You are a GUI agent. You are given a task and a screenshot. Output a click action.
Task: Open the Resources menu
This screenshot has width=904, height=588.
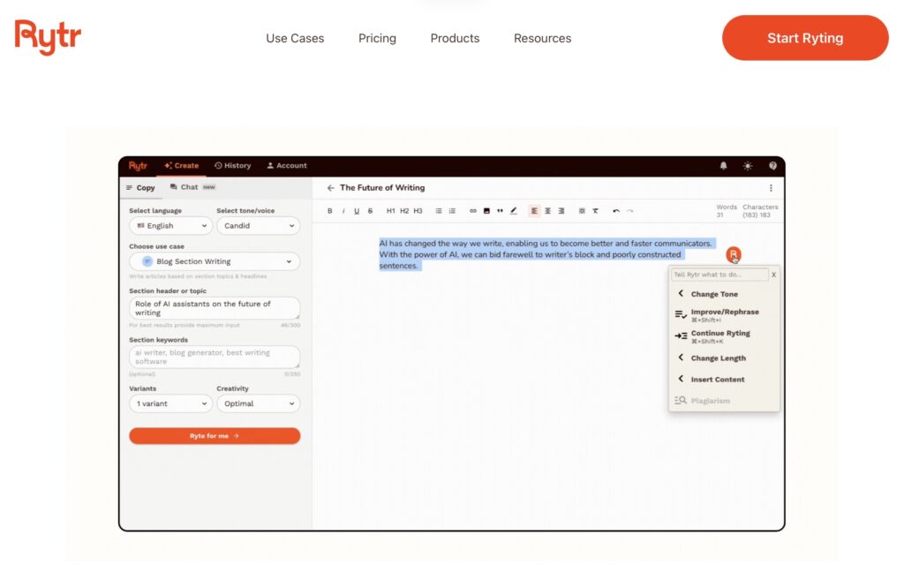543,38
